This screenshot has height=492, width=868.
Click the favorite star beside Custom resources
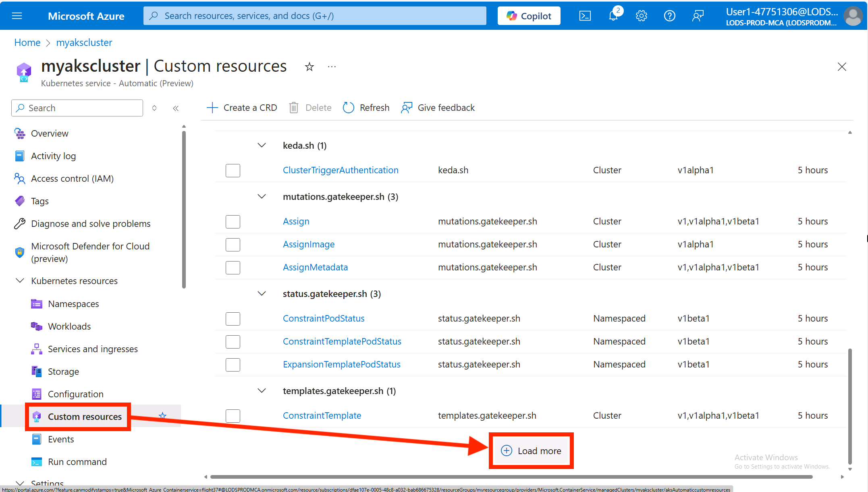(x=162, y=416)
